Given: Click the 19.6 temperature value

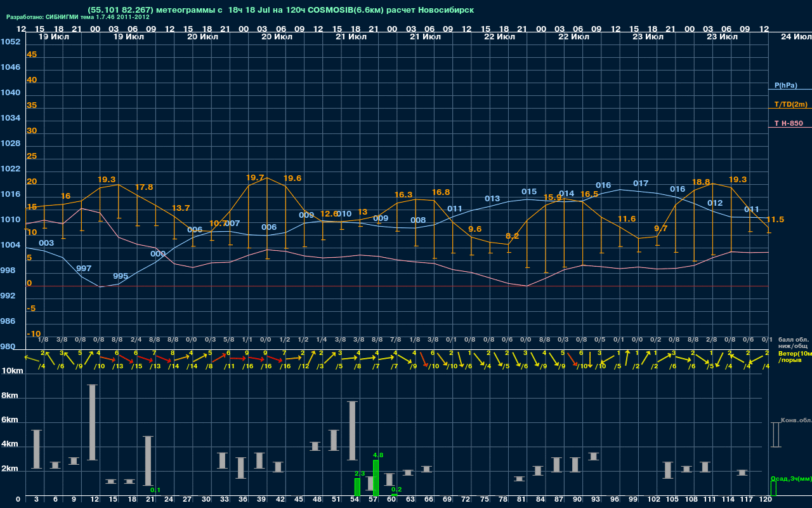Looking at the screenshot, I should tap(292, 178).
